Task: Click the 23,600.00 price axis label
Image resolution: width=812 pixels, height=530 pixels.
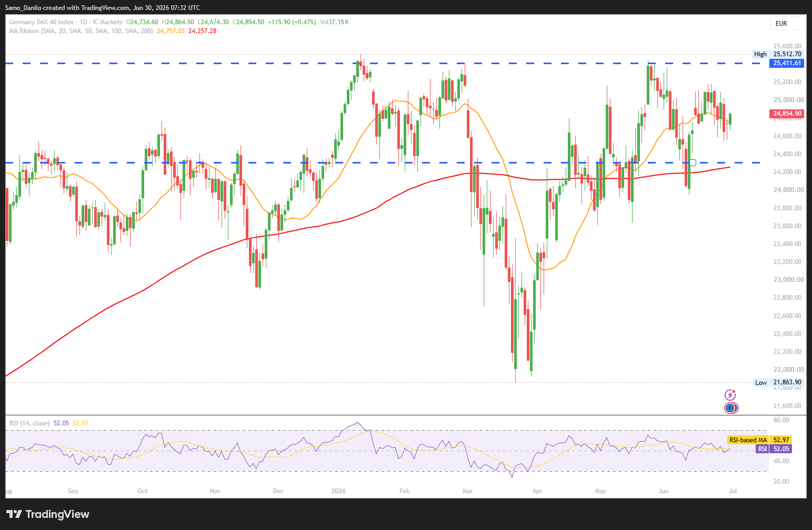Action: (x=787, y=226)
